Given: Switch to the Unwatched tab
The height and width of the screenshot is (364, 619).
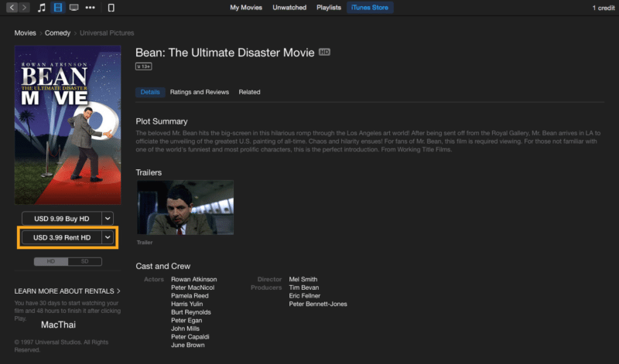Looking at the screenshot, I should click(289, 8).
